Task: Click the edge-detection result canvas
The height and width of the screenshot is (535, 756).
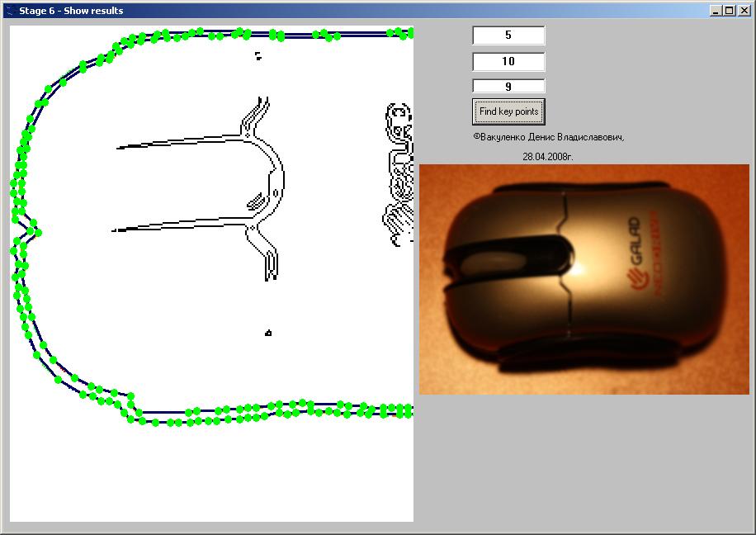Action: (211, 273)
